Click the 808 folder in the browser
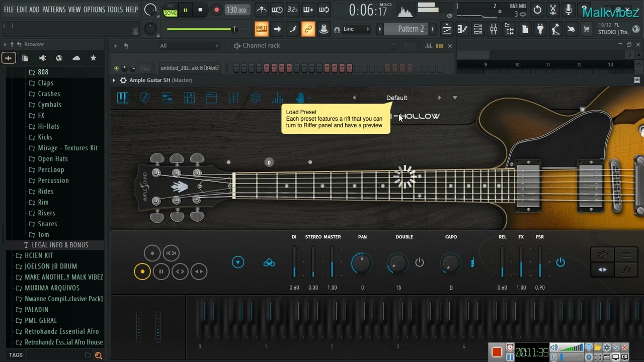644x362 pixels. tap(43, 72)
